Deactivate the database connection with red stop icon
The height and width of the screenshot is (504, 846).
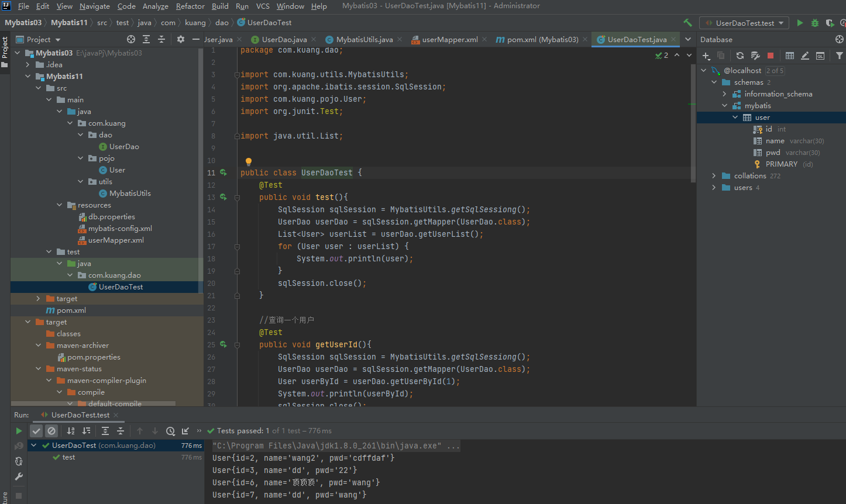tap(771, 56)
